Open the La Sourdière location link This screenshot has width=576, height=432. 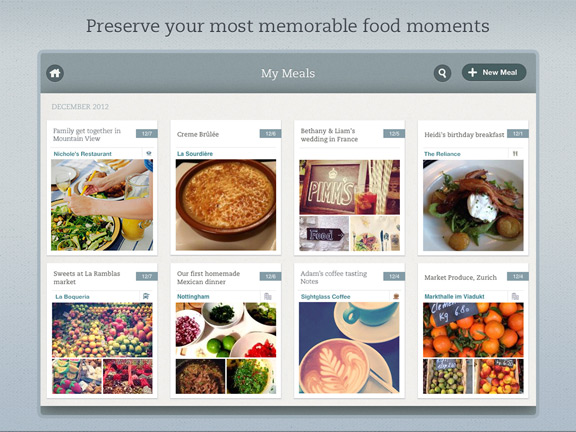click(195, 154)
